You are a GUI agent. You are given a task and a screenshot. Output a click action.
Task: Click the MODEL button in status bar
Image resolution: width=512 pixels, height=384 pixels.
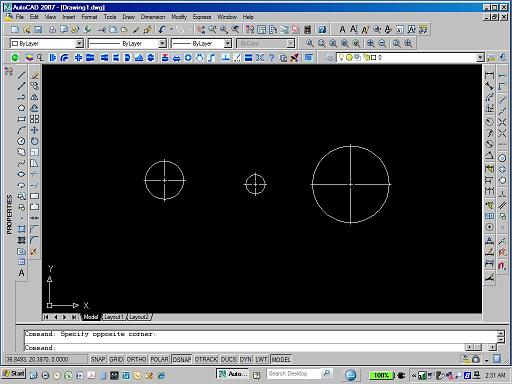point(281,359)
